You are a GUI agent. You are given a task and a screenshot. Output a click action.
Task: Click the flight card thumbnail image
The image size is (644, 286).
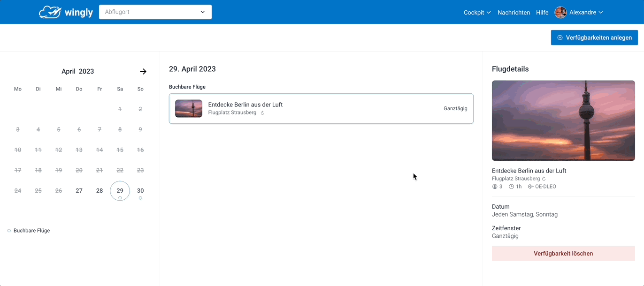[189, 108]
